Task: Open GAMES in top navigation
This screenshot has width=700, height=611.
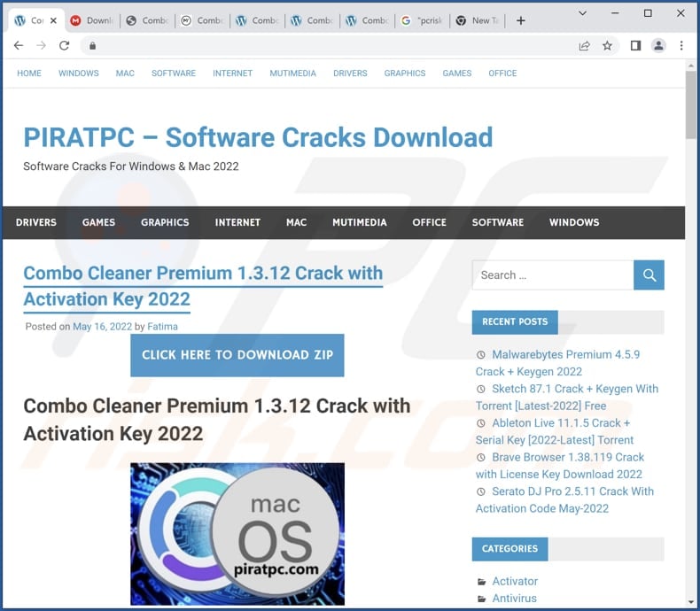Action: tap(457, 73)
